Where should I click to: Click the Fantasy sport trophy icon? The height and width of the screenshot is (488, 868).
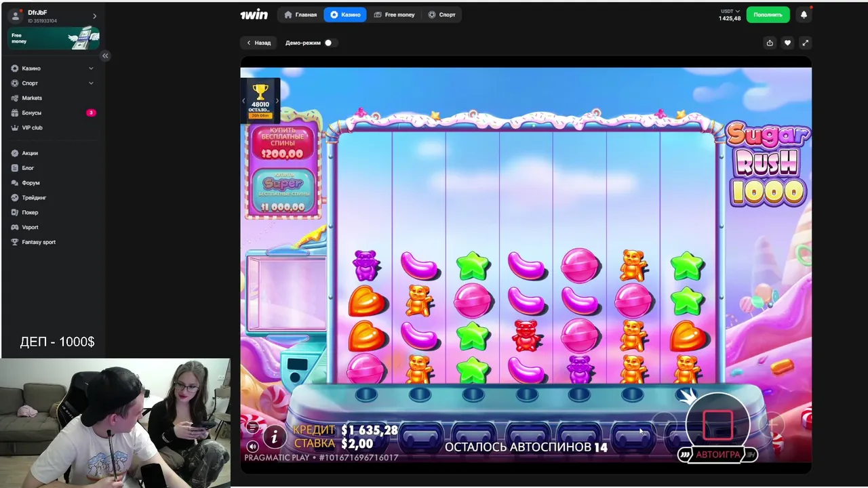[15, 242]
